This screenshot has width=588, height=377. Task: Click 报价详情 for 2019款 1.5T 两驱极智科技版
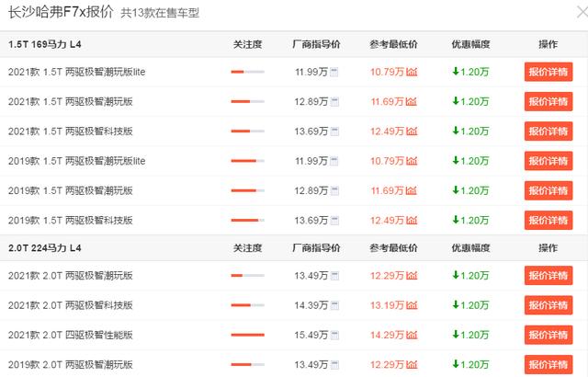548,220
